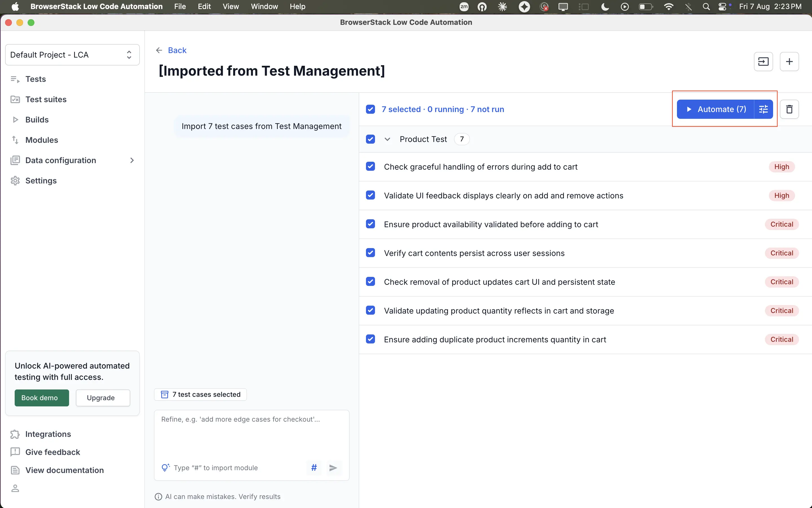Click the import panel icon beside plus

point(763,62)
